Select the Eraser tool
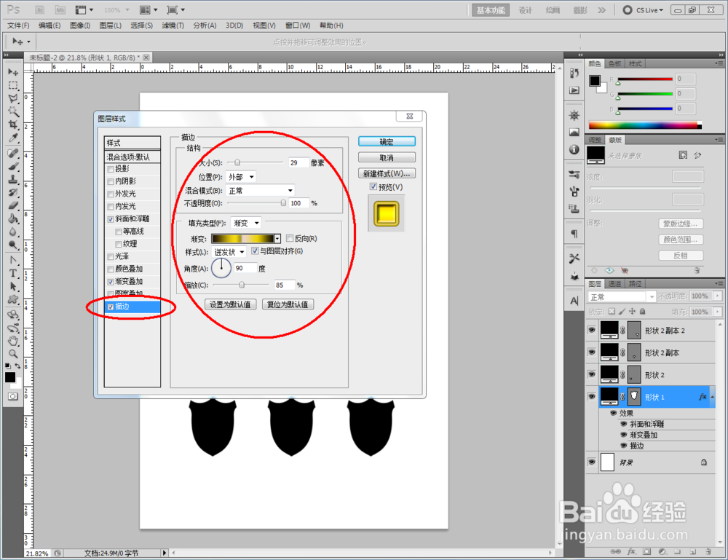This screenshot has width=728, height=560. click(13, 205)
